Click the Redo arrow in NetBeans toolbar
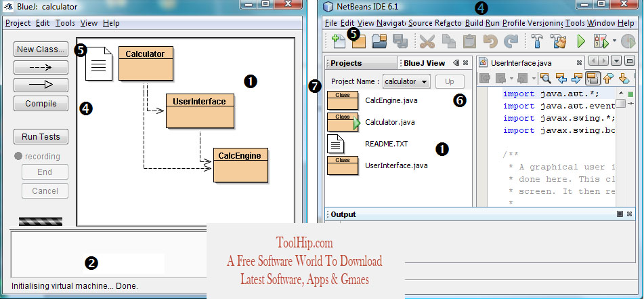Screen dimensions: 644x299 coord(511,41)
